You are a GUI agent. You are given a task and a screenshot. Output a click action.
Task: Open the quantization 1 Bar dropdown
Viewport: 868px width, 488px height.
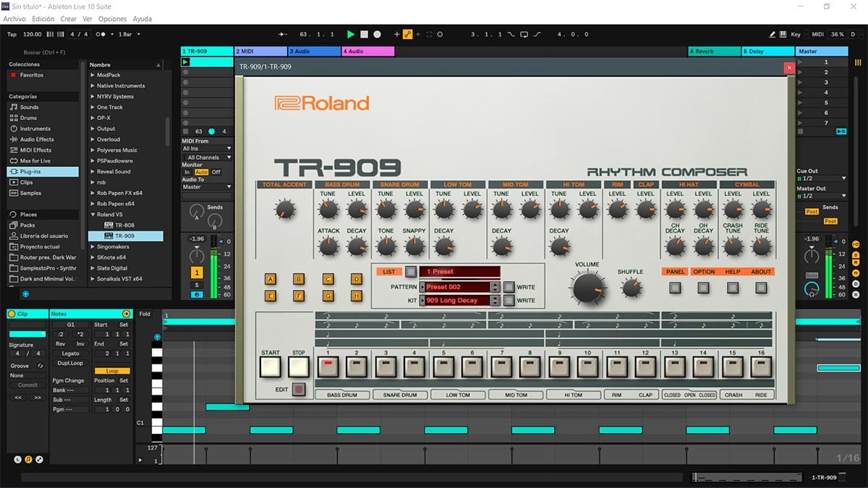[x=129, y=34]
